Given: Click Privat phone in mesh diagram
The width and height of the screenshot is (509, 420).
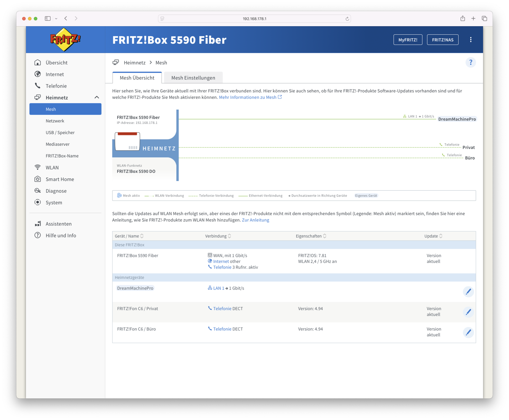Looking at the screenshot, I should [x=468, y=147].
